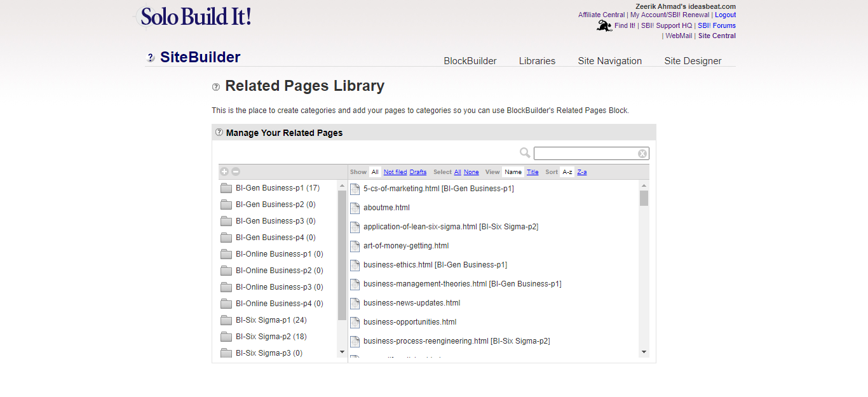Go to the Site Navigation tab
This screenshot has width=868, height=397.
[x=610, y=61]
